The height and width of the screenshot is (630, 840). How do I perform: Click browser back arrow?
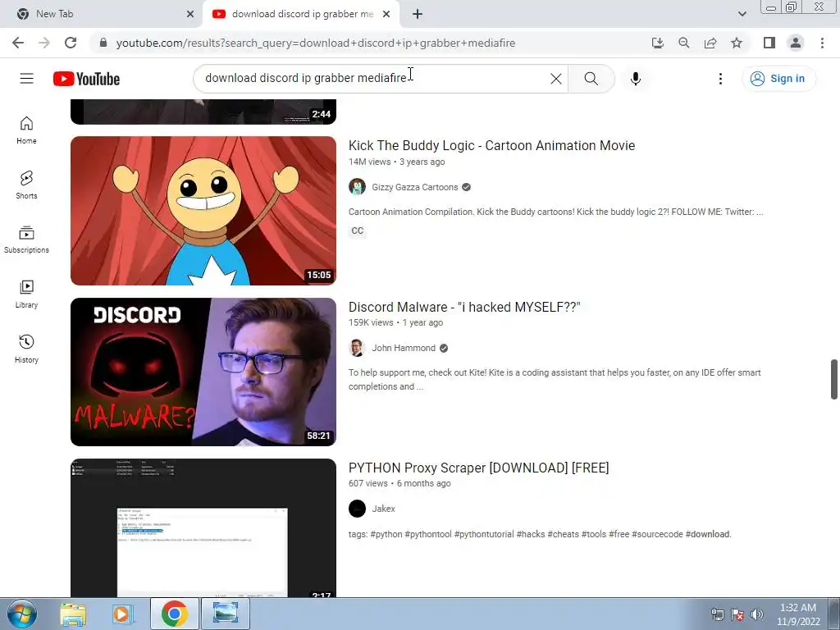coord(18,43)
